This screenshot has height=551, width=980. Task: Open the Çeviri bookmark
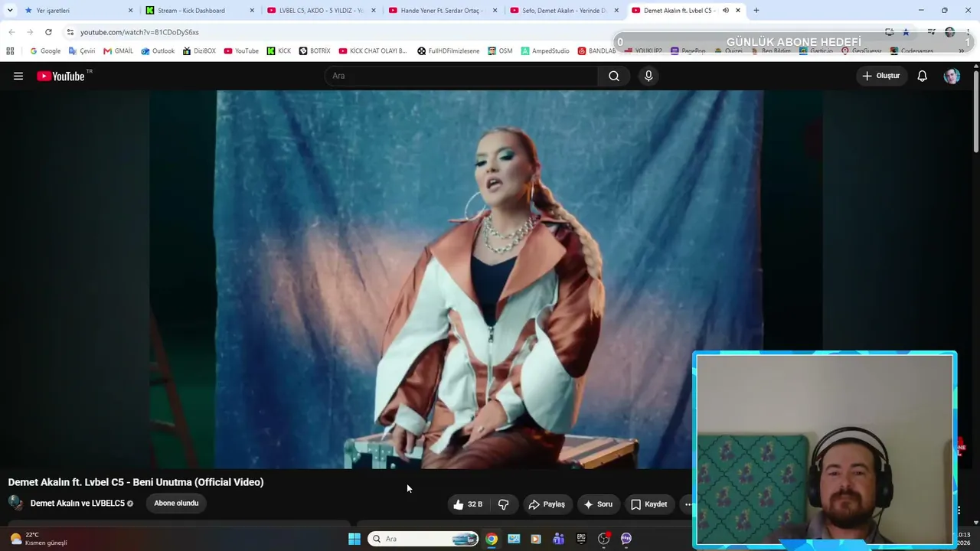[x=82, y=51]
